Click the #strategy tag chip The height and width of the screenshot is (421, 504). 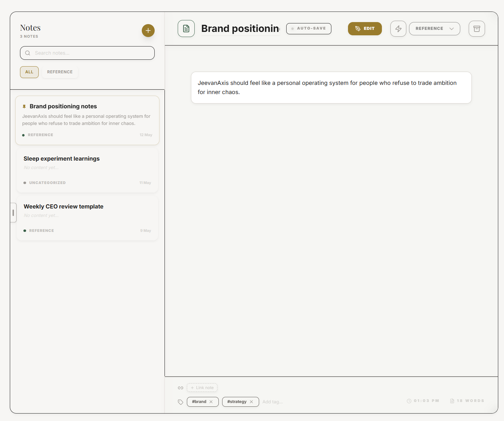click(240, 402)
